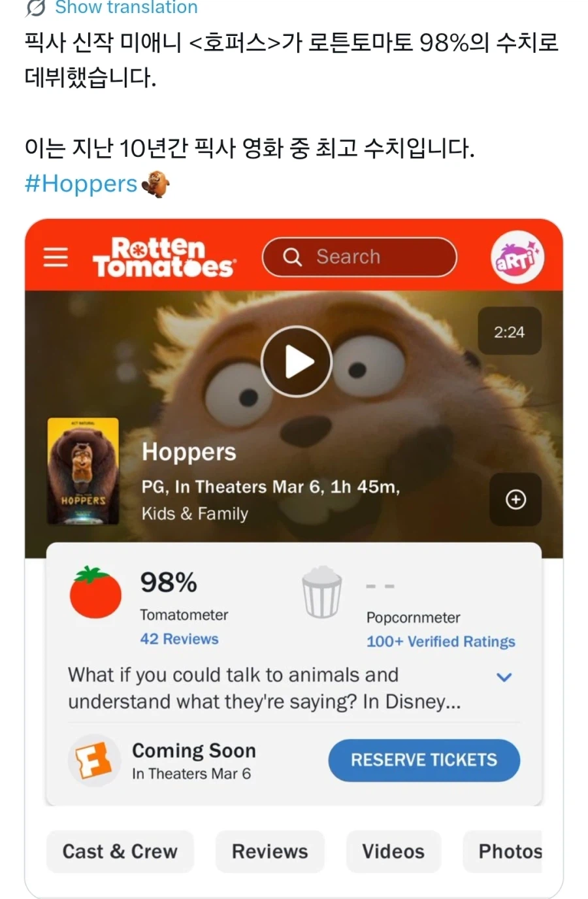The image size is (588, 899).
Task: Open the 100+ Verified Ratings link
Action: 441,642
